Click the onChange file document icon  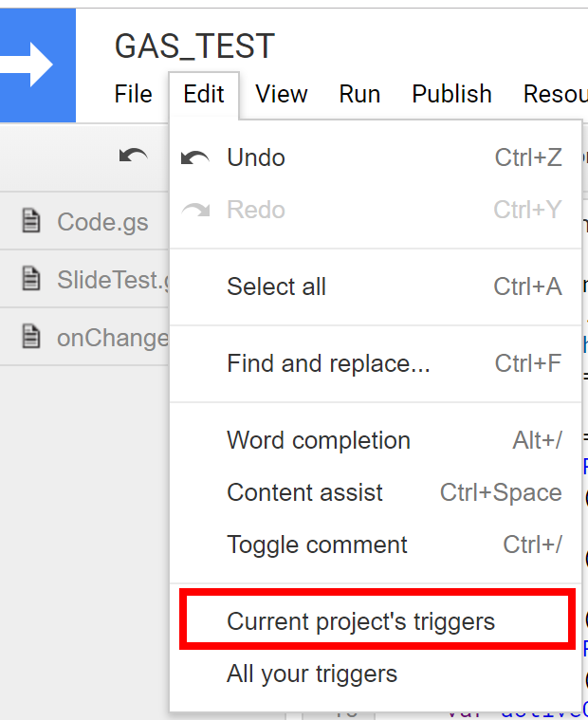(31, 337)
